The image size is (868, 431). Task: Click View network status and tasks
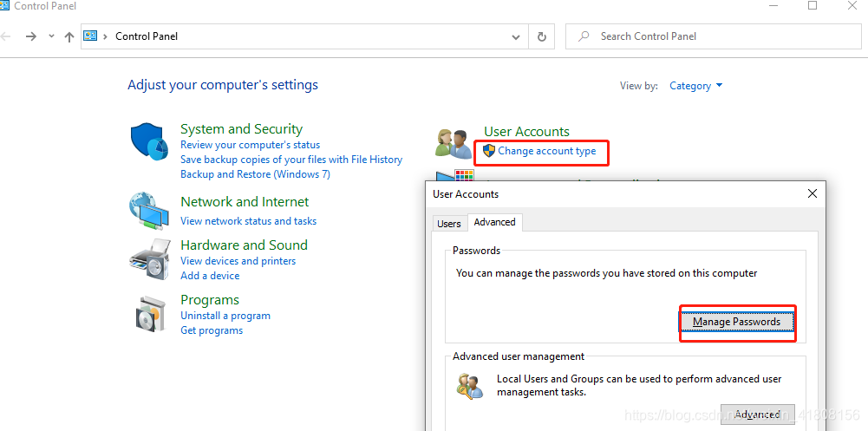[249, 221]
